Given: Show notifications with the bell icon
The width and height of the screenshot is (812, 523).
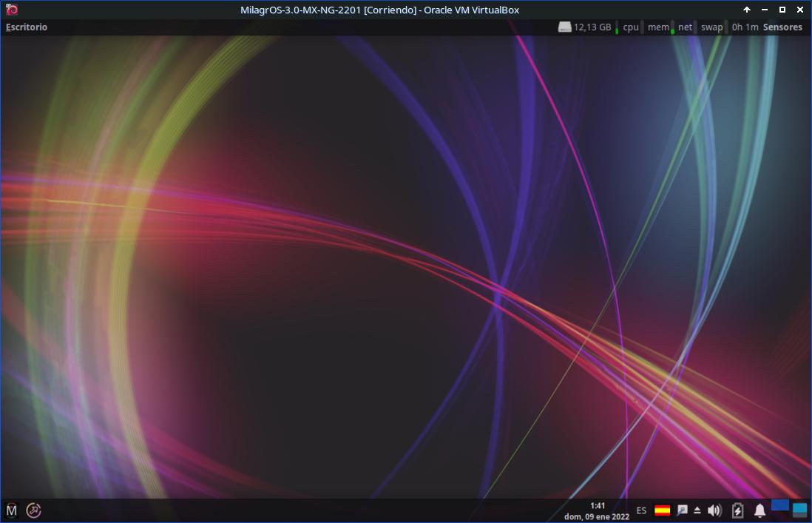Looking at the screenshot, I should tap(759, 510).
